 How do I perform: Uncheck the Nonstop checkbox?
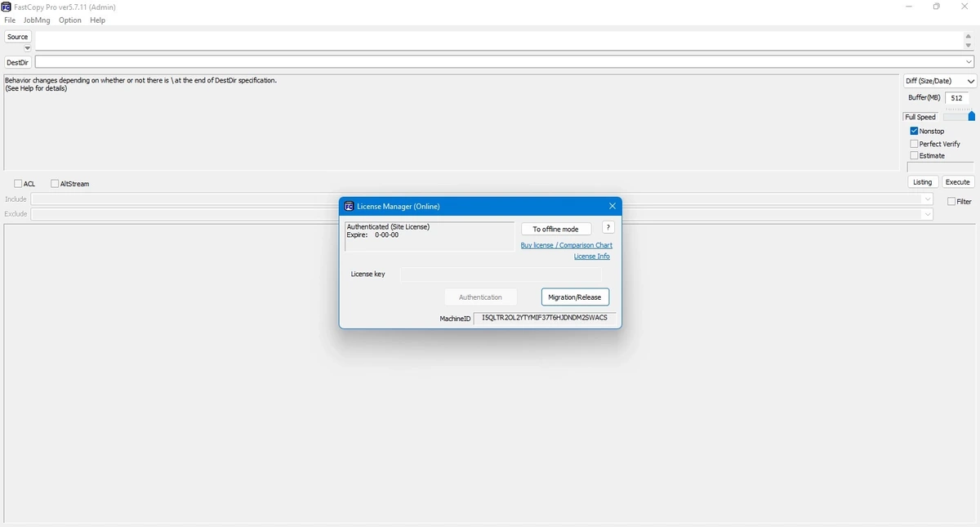point(915,131)
